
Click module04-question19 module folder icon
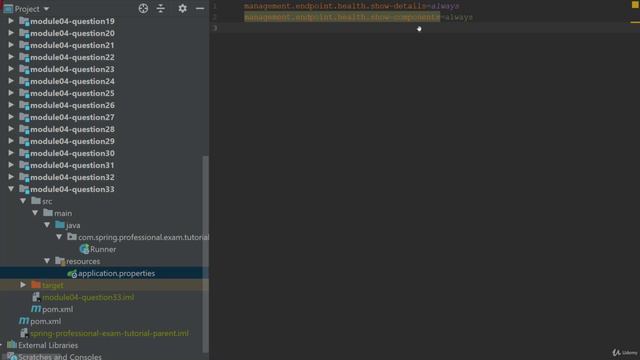pos(24,21)
